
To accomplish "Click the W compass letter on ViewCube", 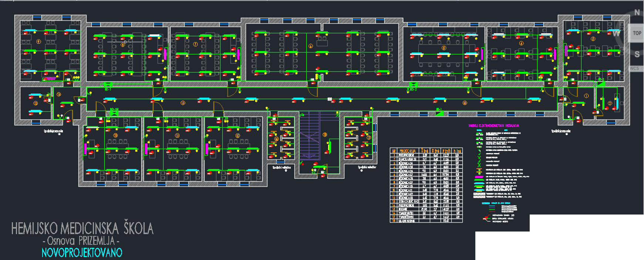I will (x=616, y=34).
